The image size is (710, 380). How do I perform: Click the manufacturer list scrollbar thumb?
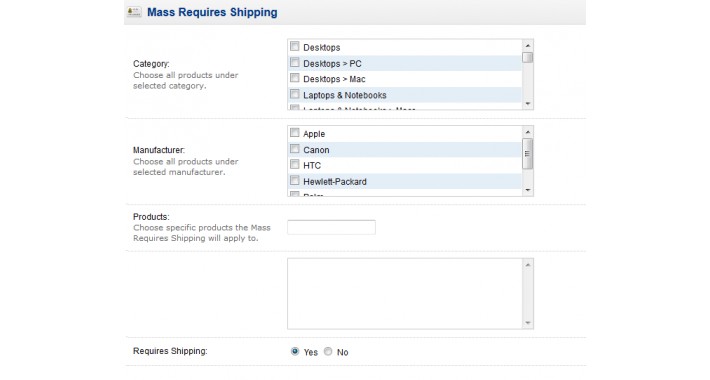(x=528, y=154)
